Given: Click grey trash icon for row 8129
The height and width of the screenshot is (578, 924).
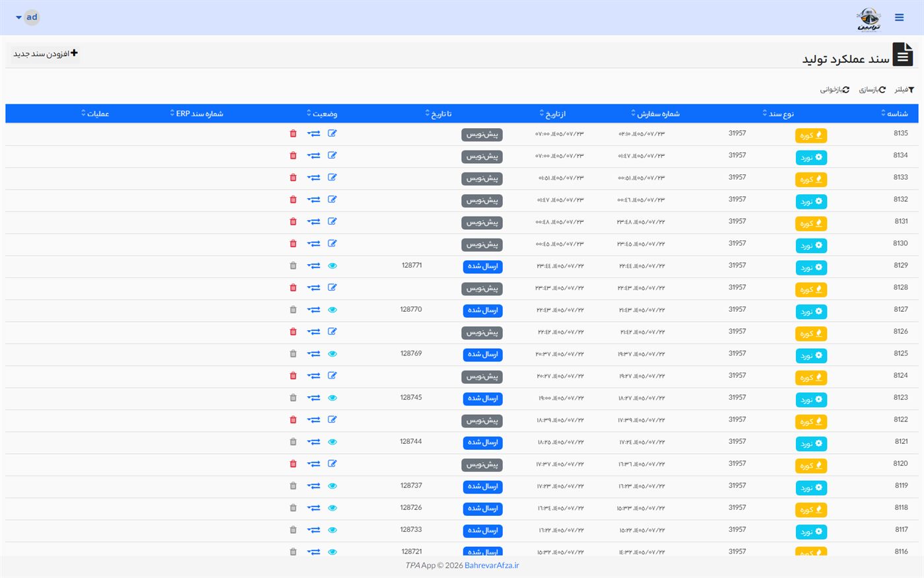Looking at the screenshot, I should (x=293, y=266).
